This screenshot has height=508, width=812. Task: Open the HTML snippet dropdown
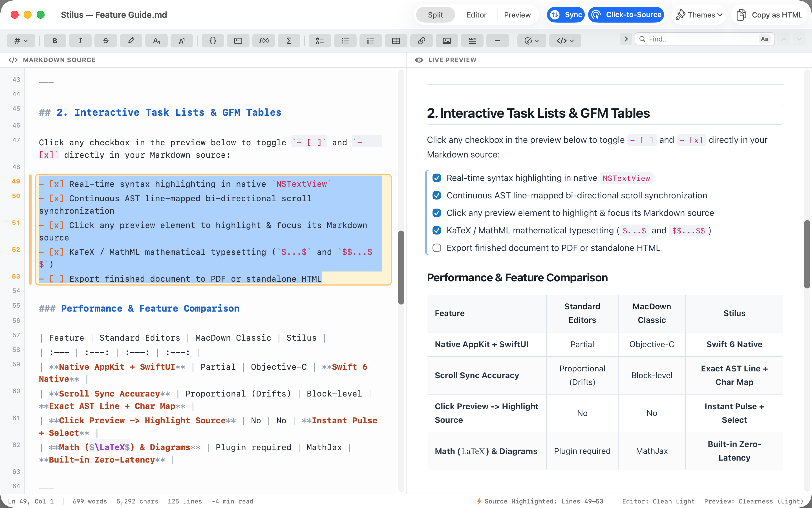565,41
